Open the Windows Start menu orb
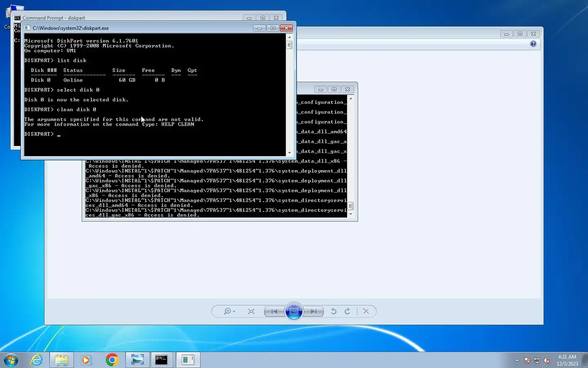Viewport: 588px width, 368px height. [11, 360]
